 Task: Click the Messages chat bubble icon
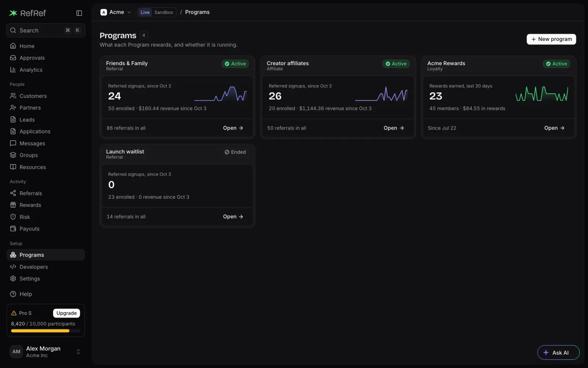click(13, 143)
